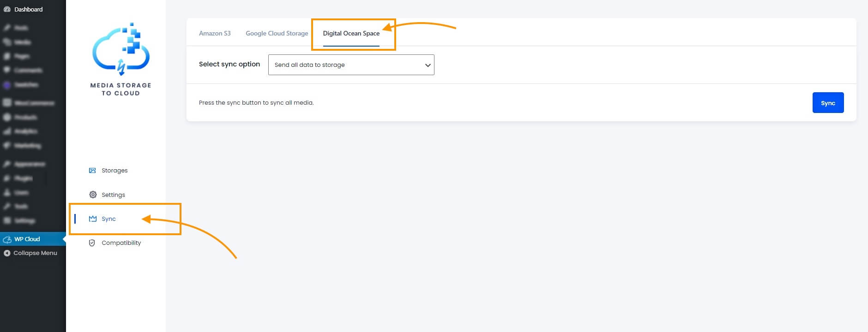Click the Dashboard gauge icon

(7, 9)
